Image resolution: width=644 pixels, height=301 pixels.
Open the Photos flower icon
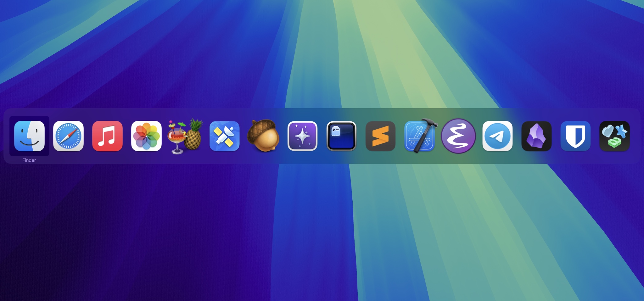coord(146,136)
